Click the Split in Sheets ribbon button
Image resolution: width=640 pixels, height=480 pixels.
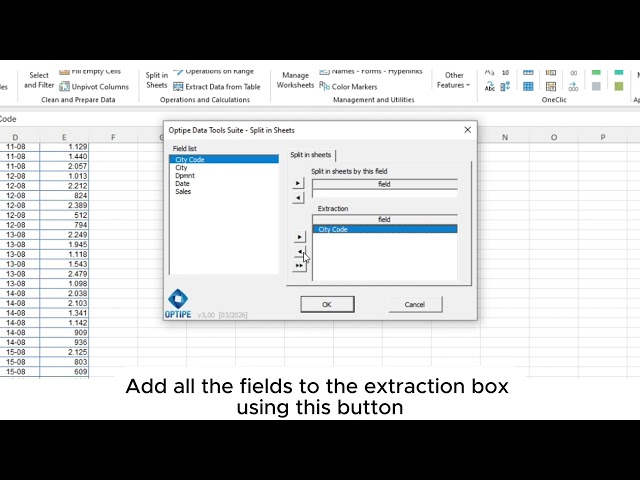pos(157,80)
